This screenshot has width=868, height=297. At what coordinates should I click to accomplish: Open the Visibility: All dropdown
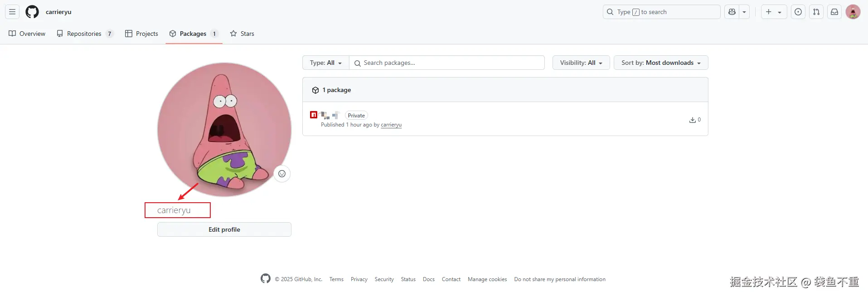581,63
